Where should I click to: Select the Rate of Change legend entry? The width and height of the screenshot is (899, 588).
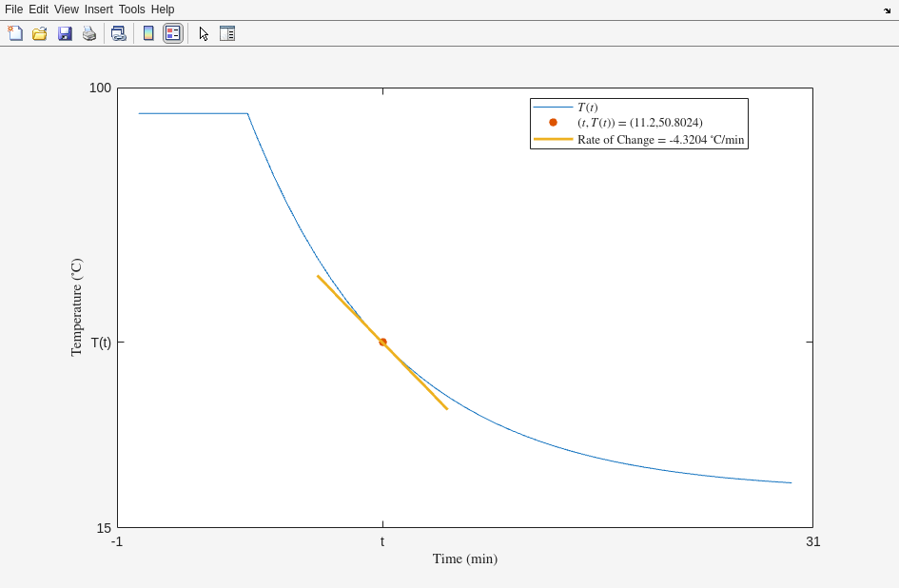click(660, 140)
